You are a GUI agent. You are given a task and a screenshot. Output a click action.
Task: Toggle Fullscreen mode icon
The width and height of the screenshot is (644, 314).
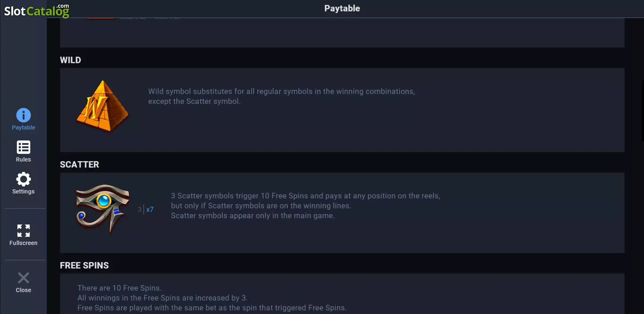point(23,231)
